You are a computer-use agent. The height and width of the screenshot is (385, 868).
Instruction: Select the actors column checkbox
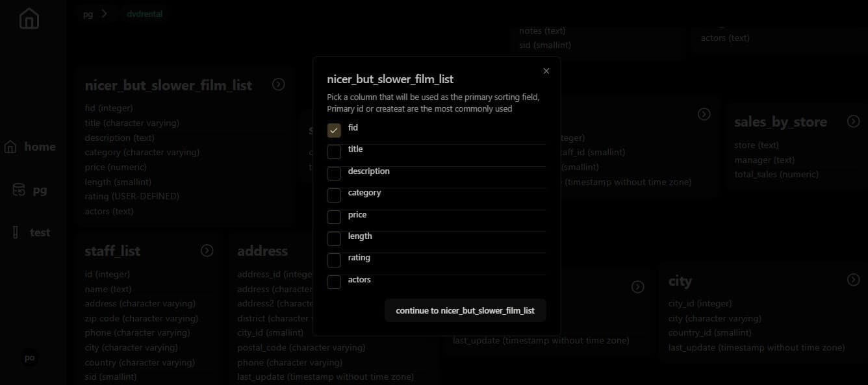point(334,282)
